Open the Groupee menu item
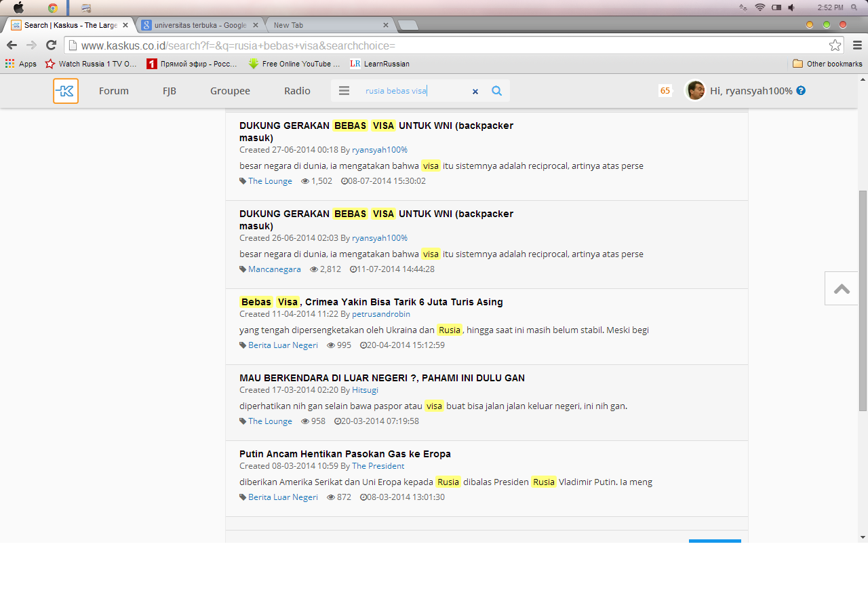This screenshot has height=597, width=868. (x=230, y=91)
